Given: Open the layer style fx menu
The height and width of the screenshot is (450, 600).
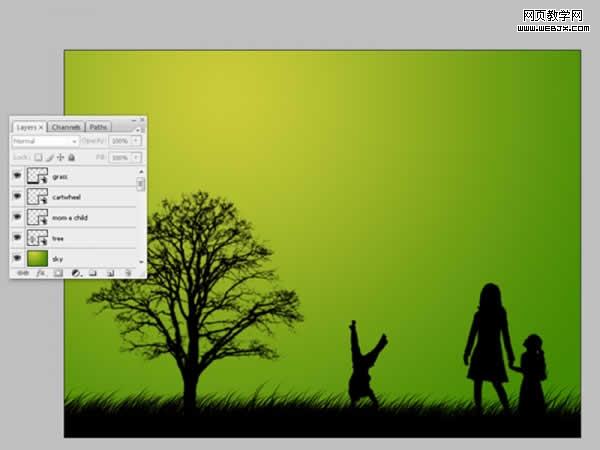Looking at the screenshot, I should click(41, 273).
